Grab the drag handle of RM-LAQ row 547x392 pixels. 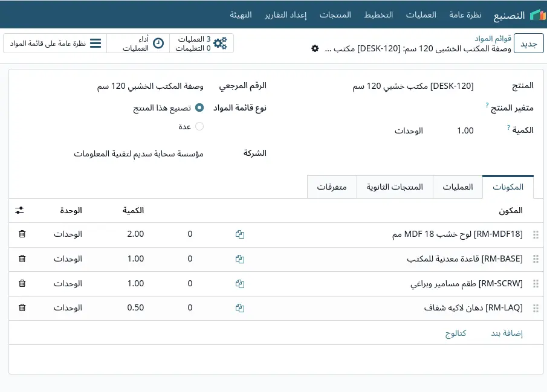pos(536,308)
